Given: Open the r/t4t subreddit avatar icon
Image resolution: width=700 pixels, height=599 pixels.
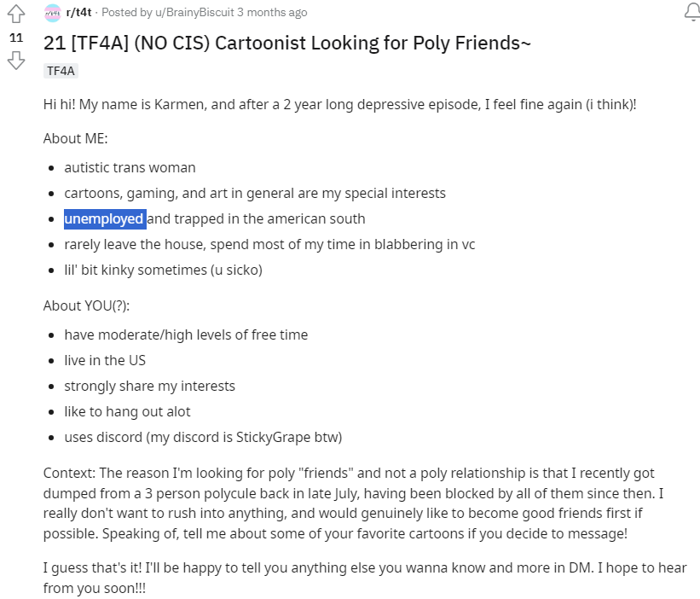Looking at the screenshot, I should [53, 13].
